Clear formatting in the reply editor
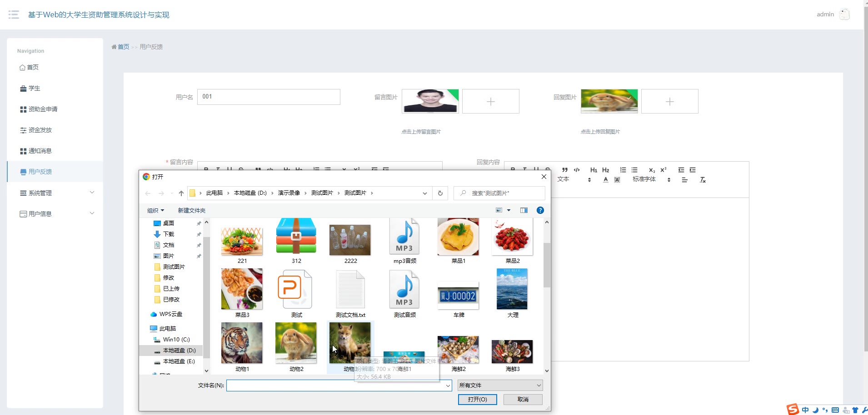The width and height of the screenshot is (868, 415). [x=703, y=180]
